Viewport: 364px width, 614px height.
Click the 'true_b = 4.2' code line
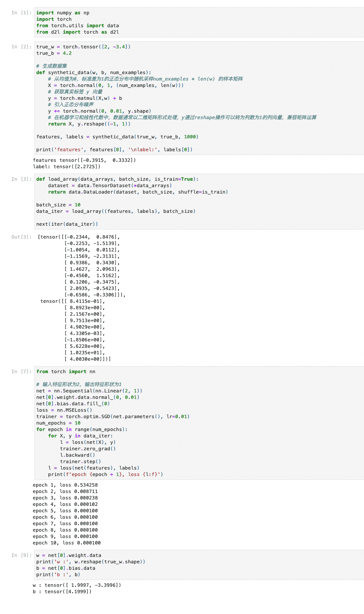54,53
